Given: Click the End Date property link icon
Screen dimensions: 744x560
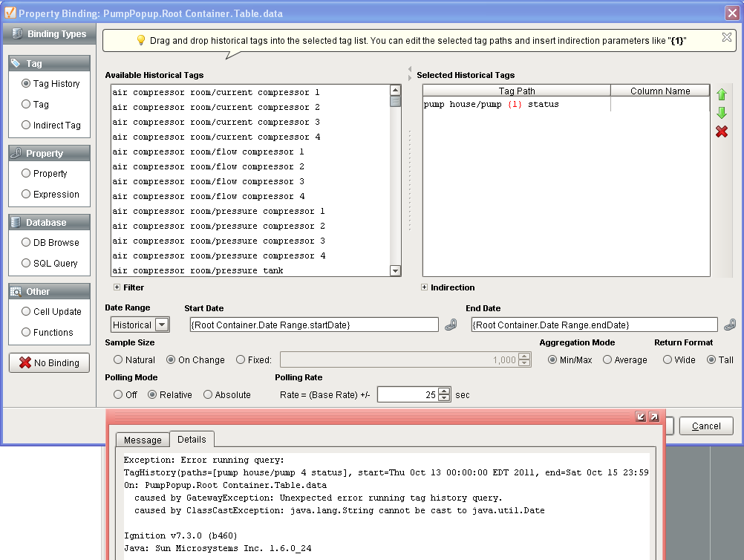Looking at the screenshot, I should 730,325.
